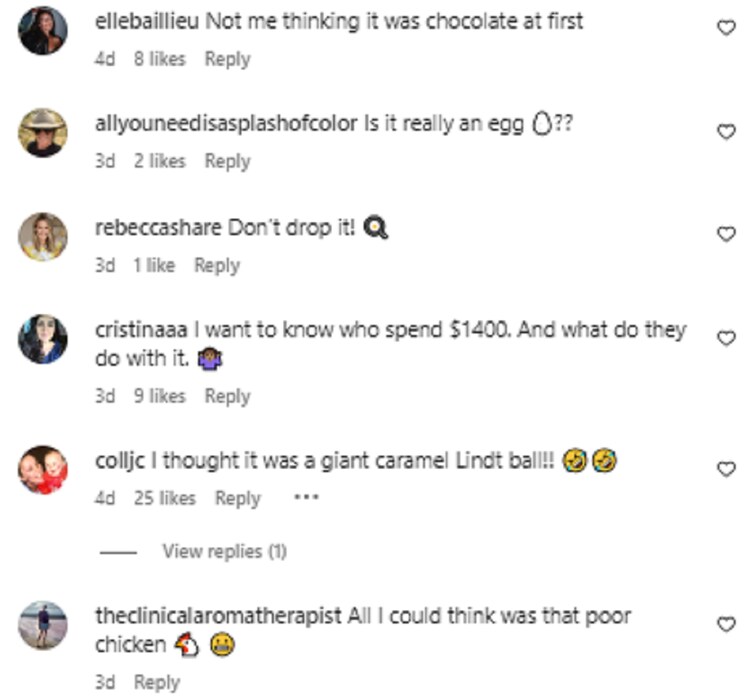This screenshot has height=699, width=750.
Task: Reply to elleballlieu's comment
Action: [x=227, y=59]
